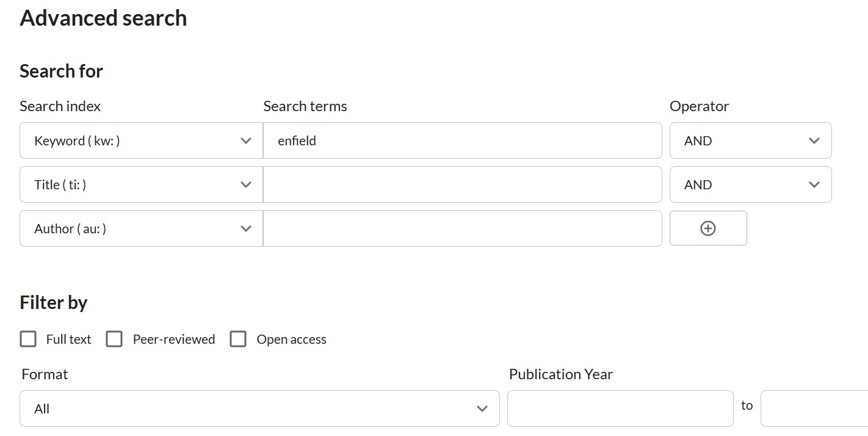Click the plus icon to add search row
The image size is (868, 436).
[707, 228]
